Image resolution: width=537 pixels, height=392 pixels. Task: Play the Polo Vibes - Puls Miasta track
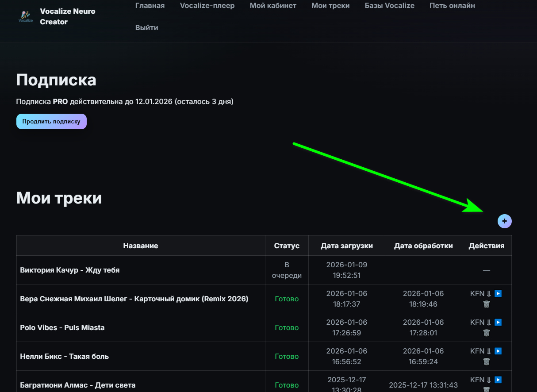[498, 323]
